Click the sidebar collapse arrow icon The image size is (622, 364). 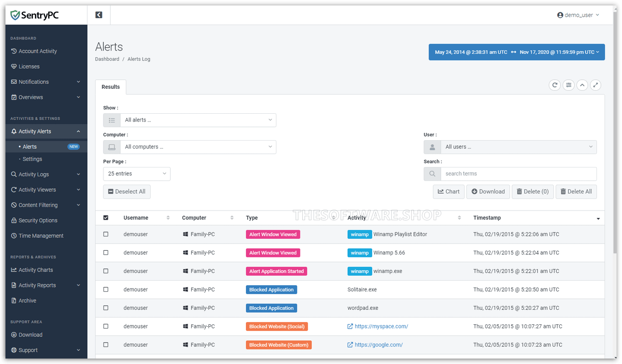pyautogui.click(x=99, y=15)
